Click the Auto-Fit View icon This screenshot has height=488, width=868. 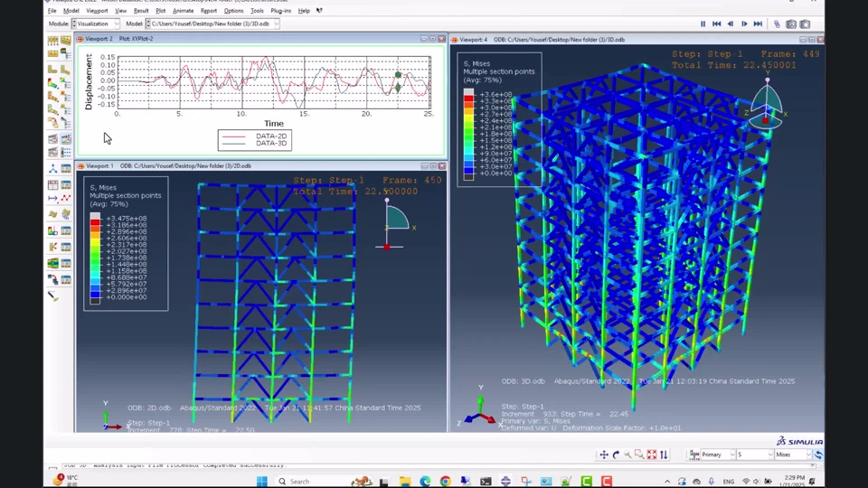[x=652, y=455]
